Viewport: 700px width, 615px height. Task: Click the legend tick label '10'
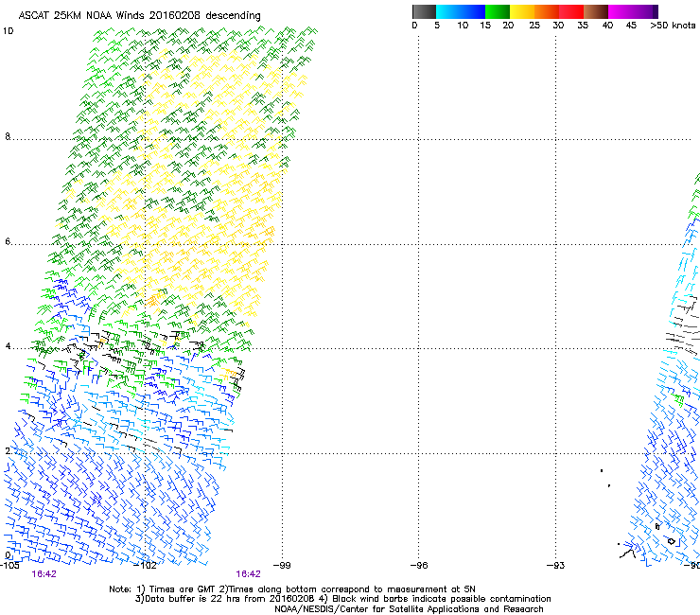(x=463, y=26)
